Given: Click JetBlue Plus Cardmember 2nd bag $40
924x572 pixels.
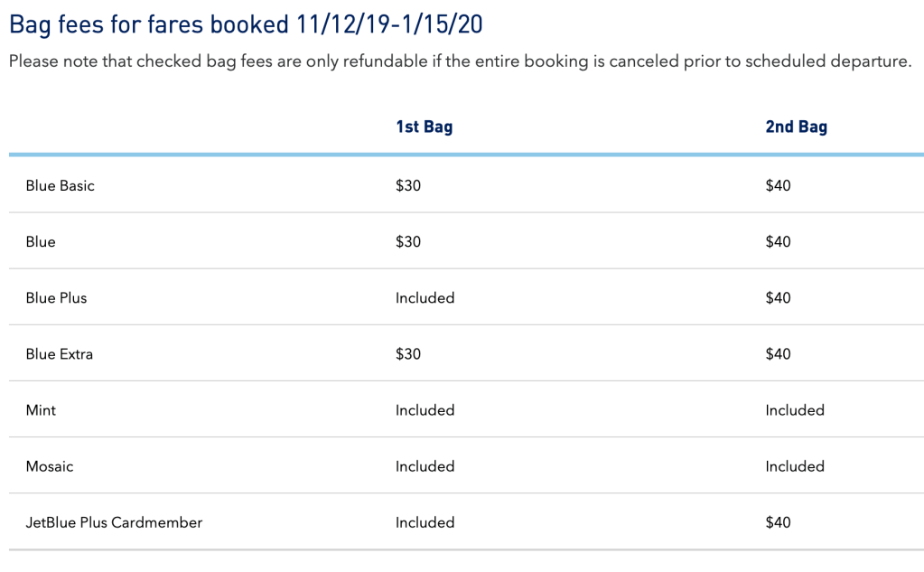Looking at the screenshot, I should point(778,522).
